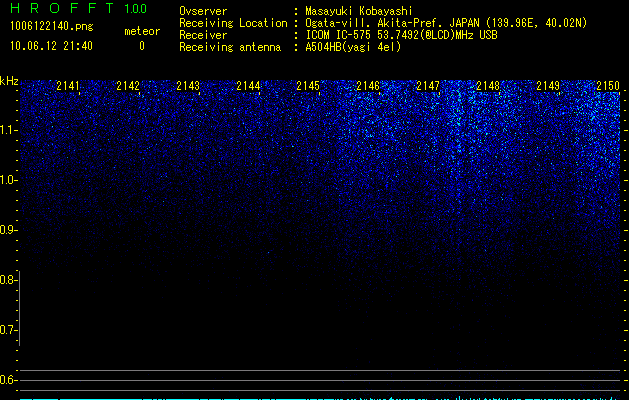Click the ICOM IC-575 receiver details
The image size is (629, 400).
(x=401, y=35)
